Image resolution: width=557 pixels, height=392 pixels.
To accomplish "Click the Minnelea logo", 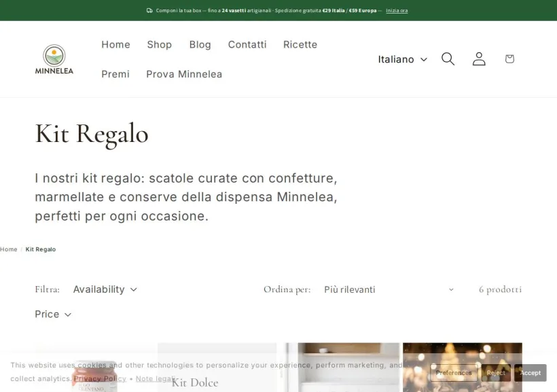I will (54, 59).
